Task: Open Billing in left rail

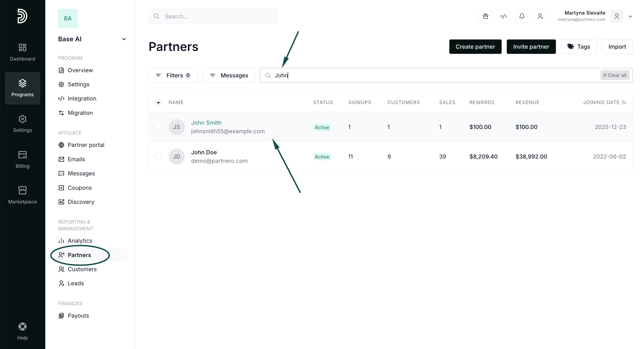Action: click(x=22, y=159)
